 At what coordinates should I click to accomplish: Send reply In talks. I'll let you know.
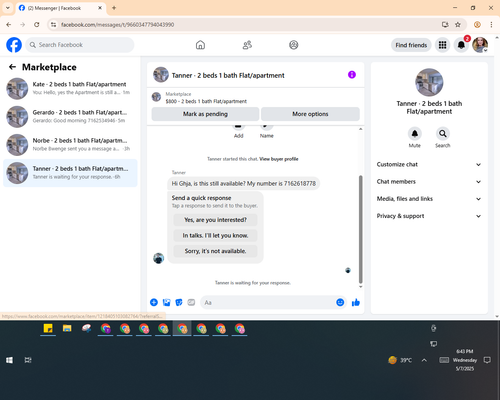click(x=215, y=235)
